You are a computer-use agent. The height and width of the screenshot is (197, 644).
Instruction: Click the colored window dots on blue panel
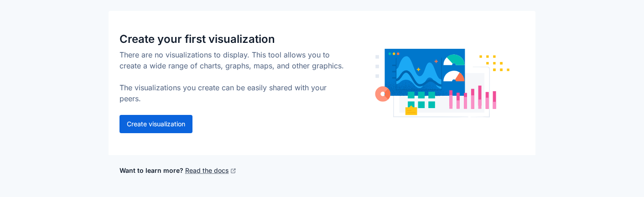[x=394, y=54]
